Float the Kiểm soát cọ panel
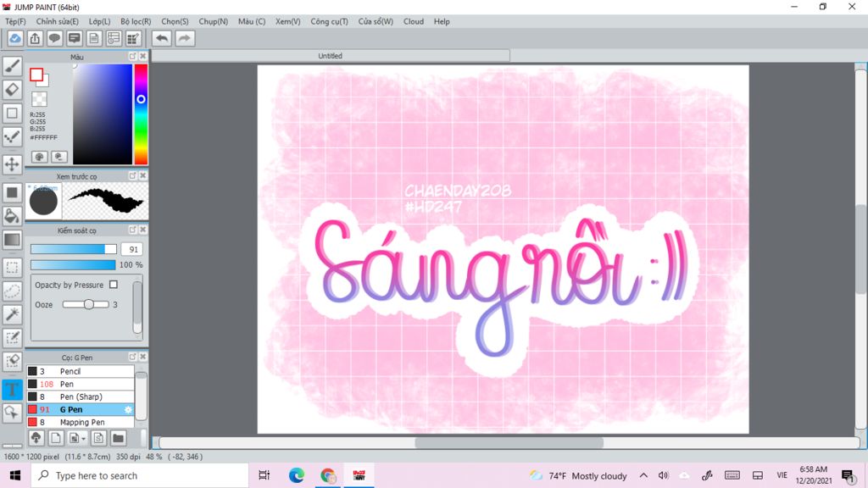The image size is (868, 488). click(x=133, y=230)
